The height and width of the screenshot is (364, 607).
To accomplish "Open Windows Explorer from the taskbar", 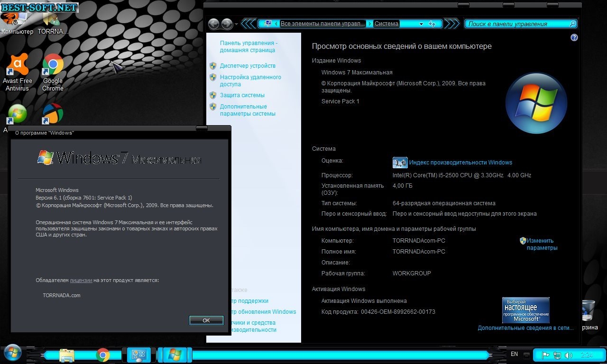I will pyautogui.click(x=67, y=355).
